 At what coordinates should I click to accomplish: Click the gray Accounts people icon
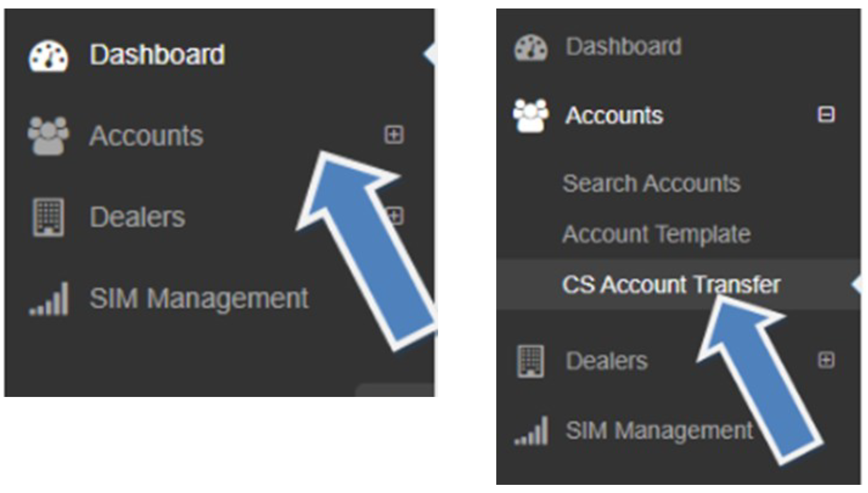pyautogui.click(x=48, y=136)
